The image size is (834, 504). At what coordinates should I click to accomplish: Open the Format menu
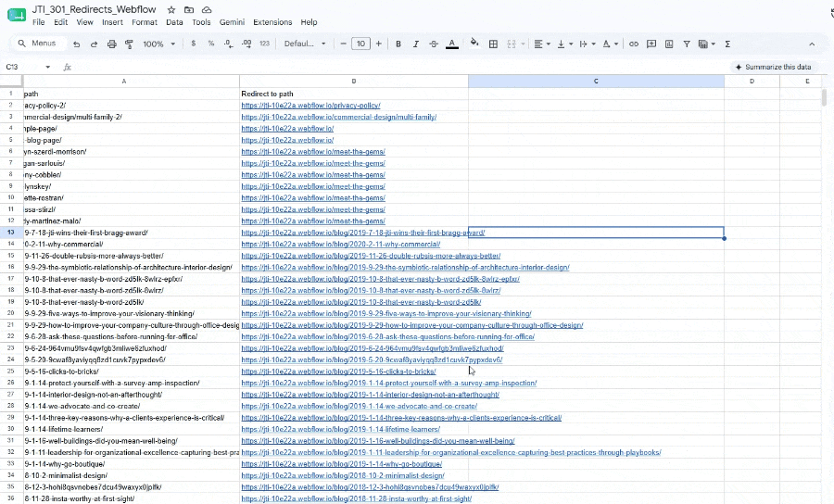pyautogui.click(x=145, y=22)
